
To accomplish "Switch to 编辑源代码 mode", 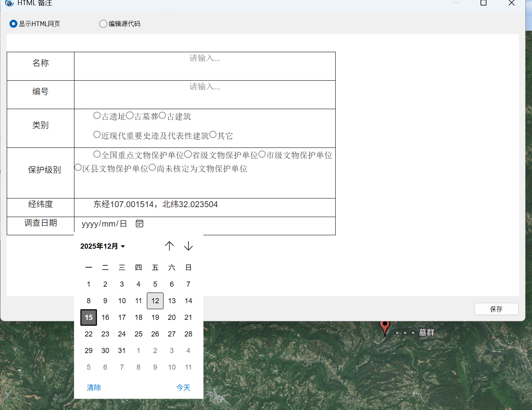I will tap(103, 24).
